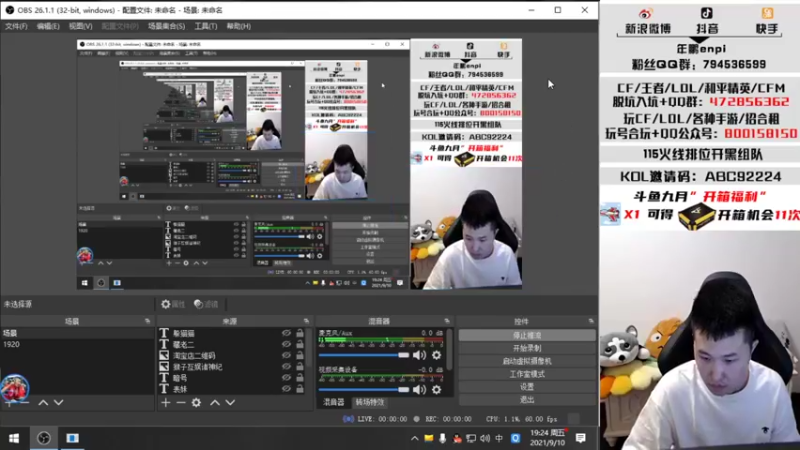
Task: Mute 麦克风/Aux with speaker icon
Action: (419, 355)
